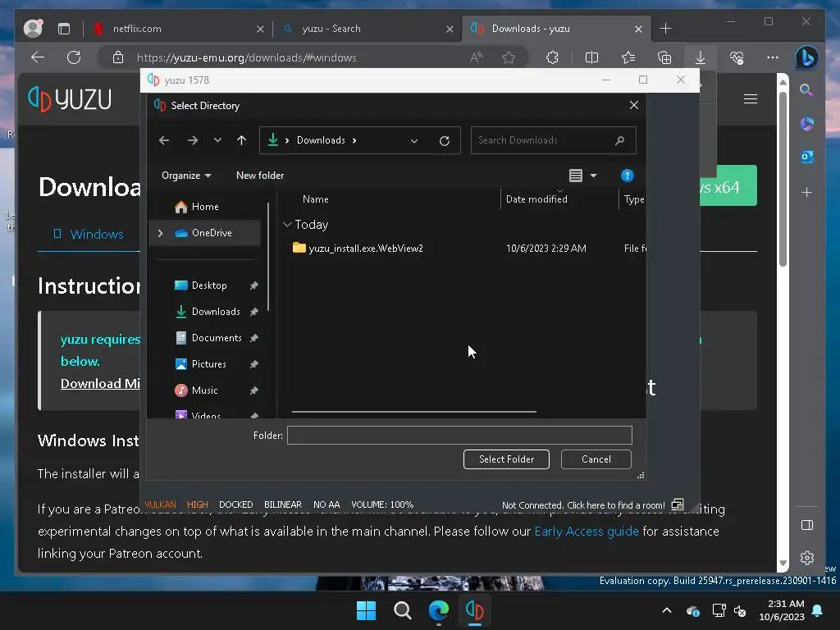Sort by Name column header
Image resolution: width=840 pixels, height=630 pixels.
[316, 199]
